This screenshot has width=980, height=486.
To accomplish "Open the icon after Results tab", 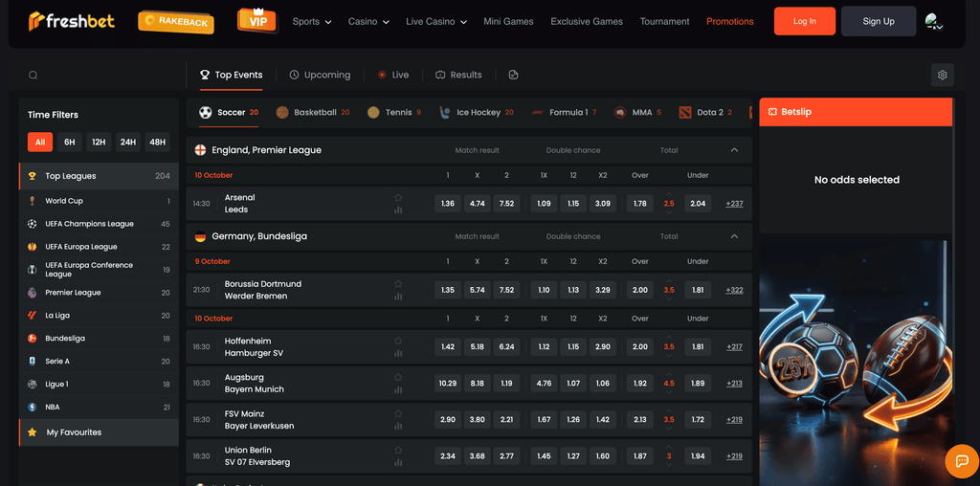I will [514, 75].
